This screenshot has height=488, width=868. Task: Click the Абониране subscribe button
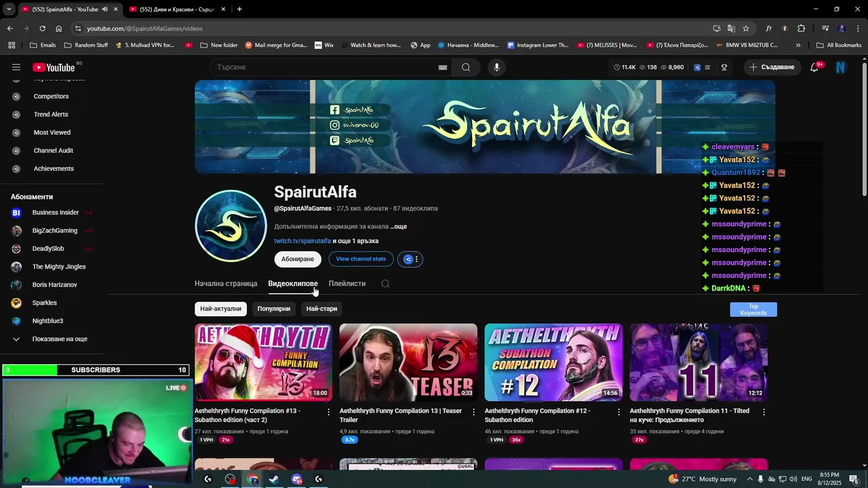(298, 259)
